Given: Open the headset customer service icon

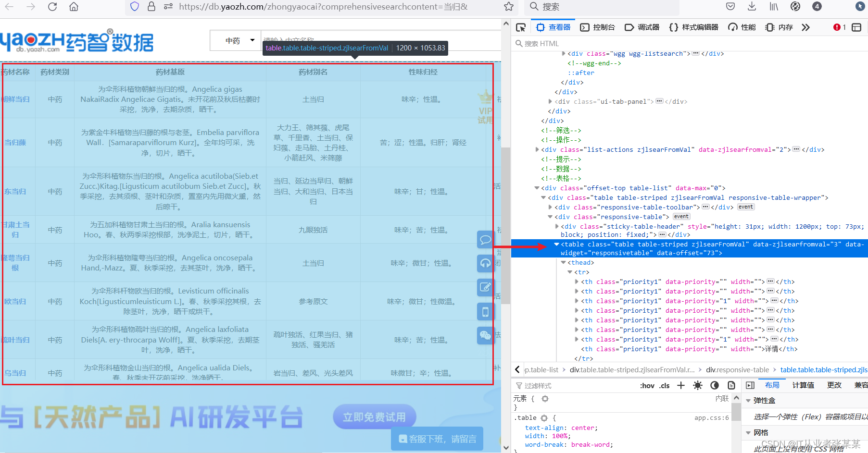Looking at the screenshot, I should click(x=486, y=263).
